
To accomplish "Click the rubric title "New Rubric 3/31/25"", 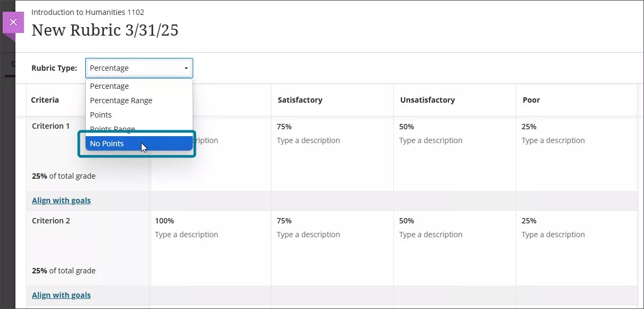I will 105,30.
